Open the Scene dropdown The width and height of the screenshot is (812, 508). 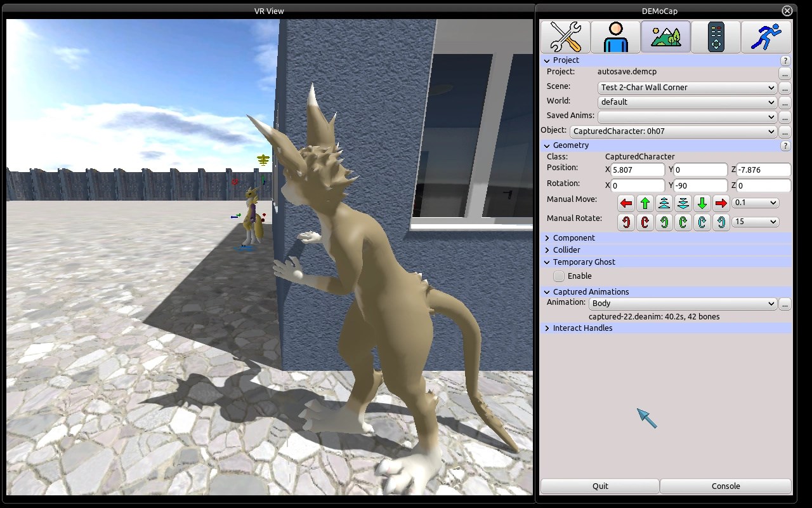tap(687, 88)
